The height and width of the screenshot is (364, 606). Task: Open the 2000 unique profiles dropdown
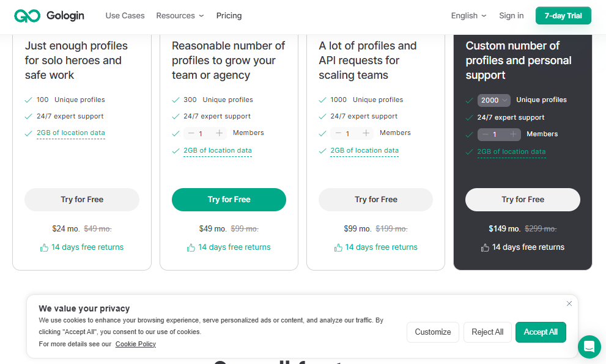coord(494,100)
